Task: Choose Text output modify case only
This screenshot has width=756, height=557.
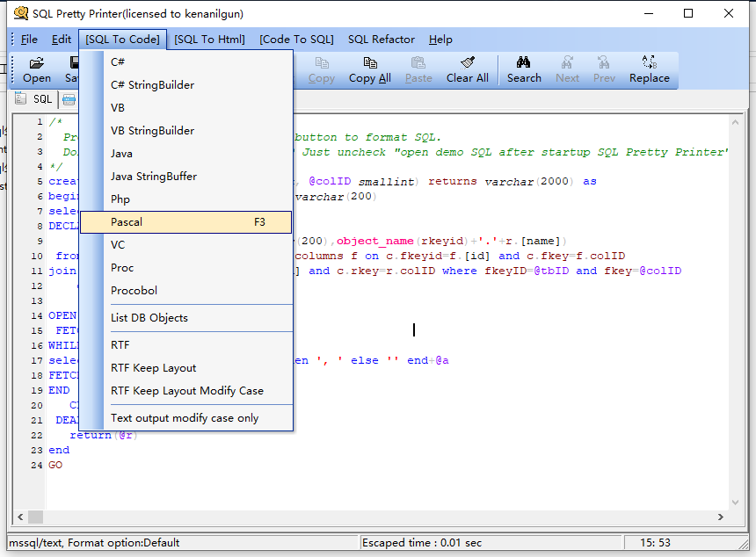Action: [x=186, y=418]
